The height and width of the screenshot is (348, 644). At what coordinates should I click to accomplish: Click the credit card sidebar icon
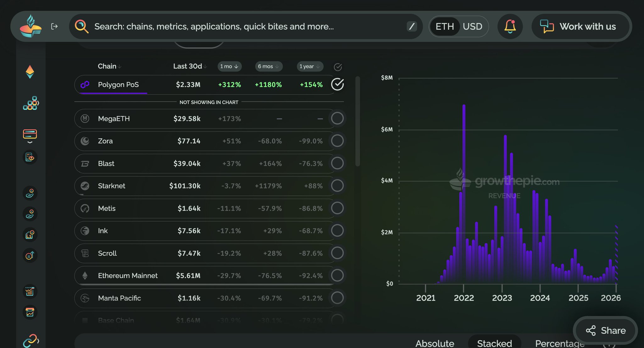[x=30, y=134]
